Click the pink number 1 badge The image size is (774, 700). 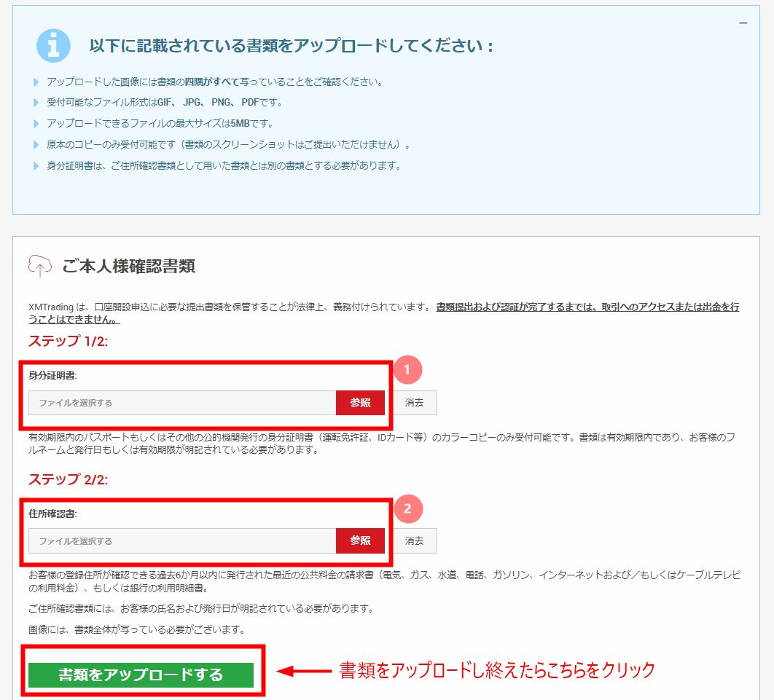coord(407,370)
